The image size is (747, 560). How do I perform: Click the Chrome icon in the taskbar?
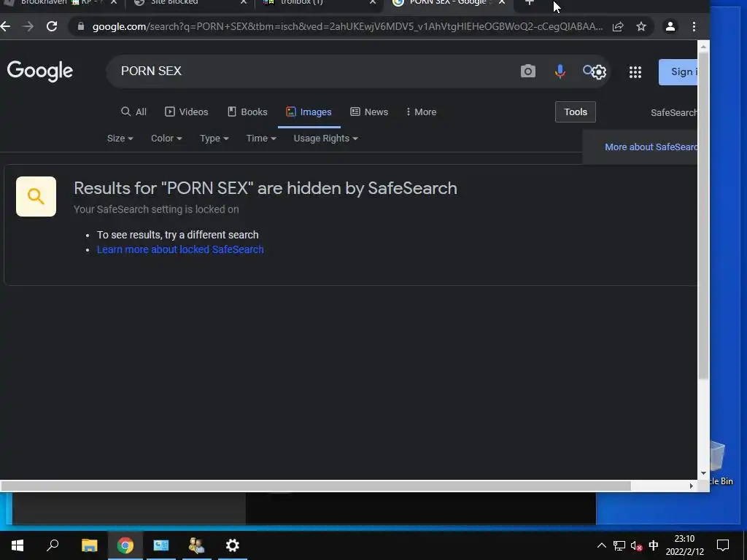tap(125, 545)
